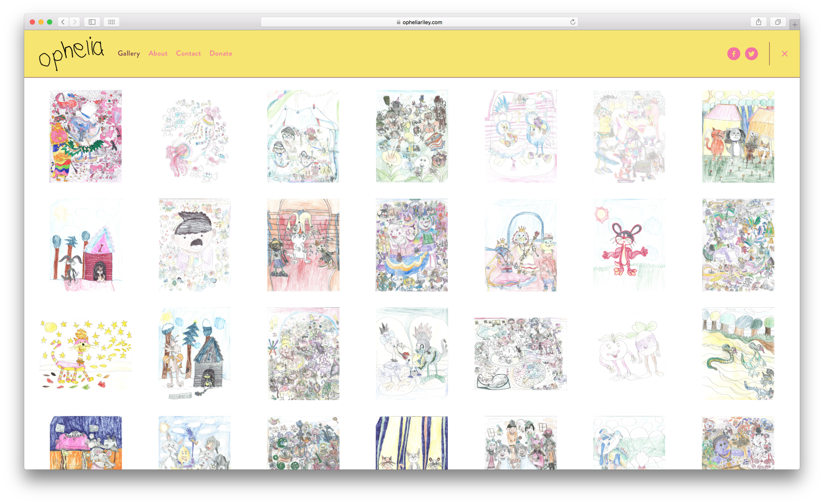Open the blue and yellow curtain cats drawing

click(x=412, y=443)
